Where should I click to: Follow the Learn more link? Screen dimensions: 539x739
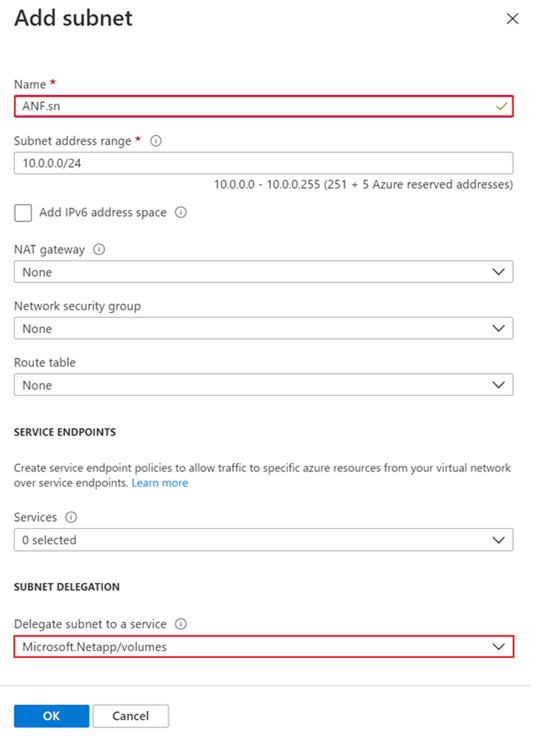[x=160, y=483]
